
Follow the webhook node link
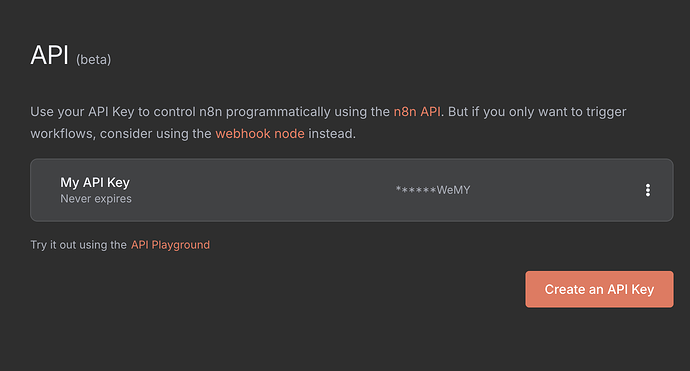click(260, 133)
